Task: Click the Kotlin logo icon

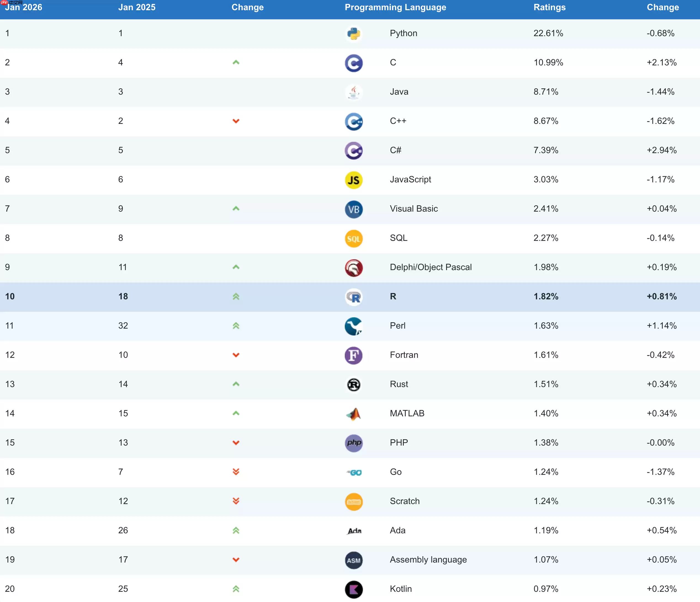Action: (354, 590)
